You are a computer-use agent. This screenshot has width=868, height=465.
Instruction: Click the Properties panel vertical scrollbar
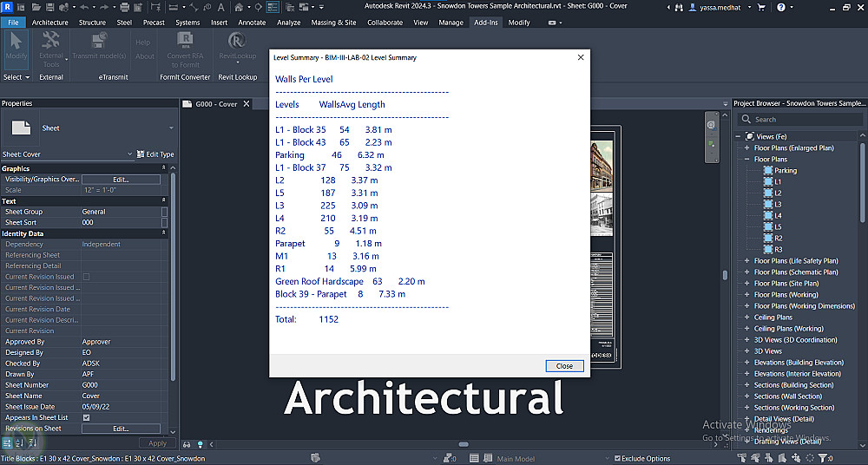pos(173,277)
